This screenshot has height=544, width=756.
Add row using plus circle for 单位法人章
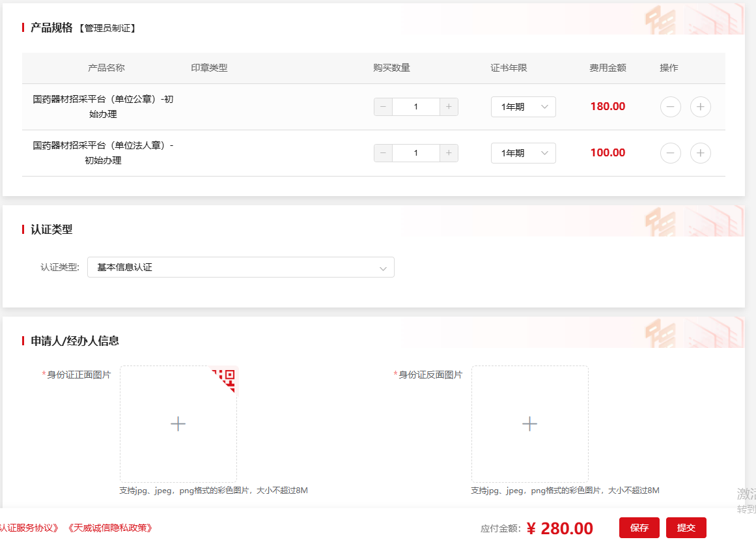[700, 153]
